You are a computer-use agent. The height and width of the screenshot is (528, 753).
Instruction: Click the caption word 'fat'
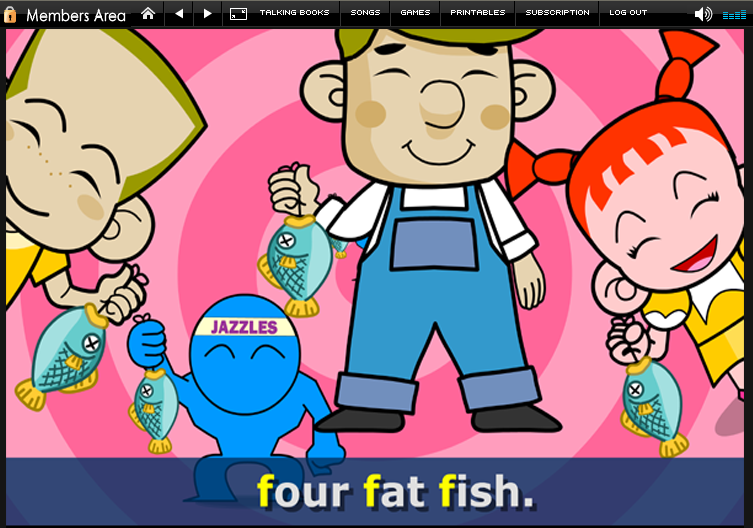[x=394, y=491]
